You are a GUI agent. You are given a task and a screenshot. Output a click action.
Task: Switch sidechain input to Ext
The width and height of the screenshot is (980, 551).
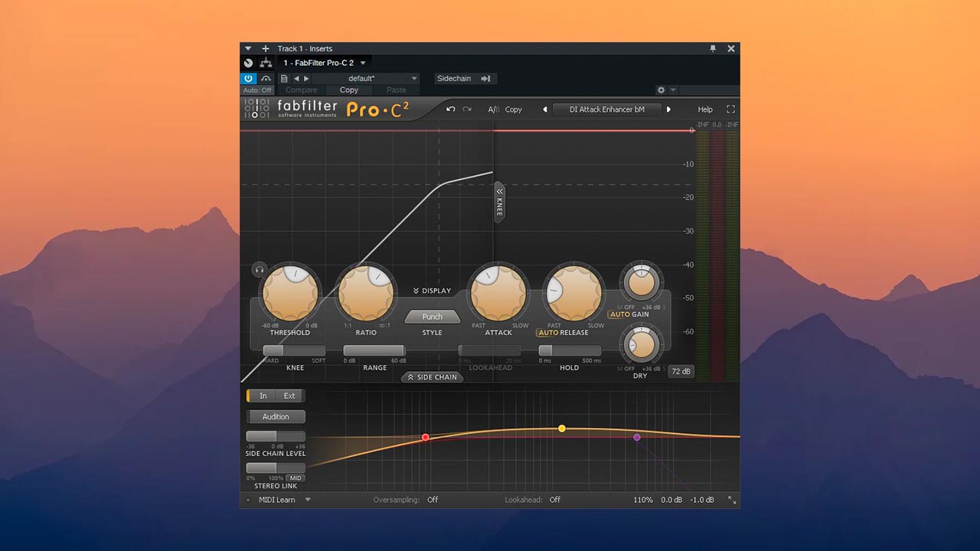(289, 396)
